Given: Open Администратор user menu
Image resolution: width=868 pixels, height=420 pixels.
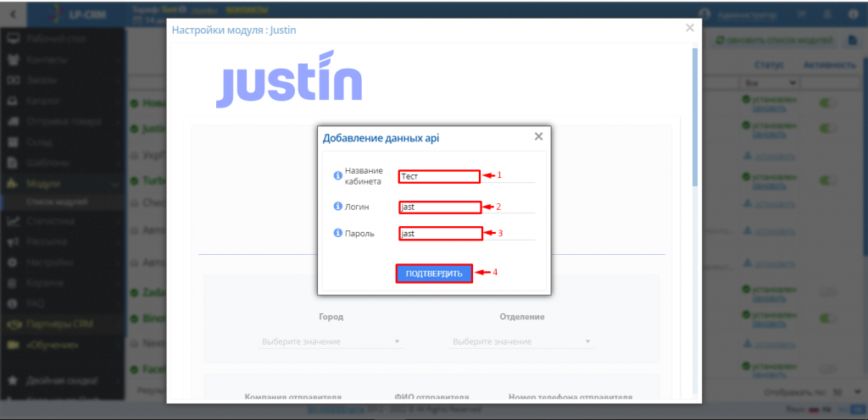Looking at the screenshot, I should 738,15.
